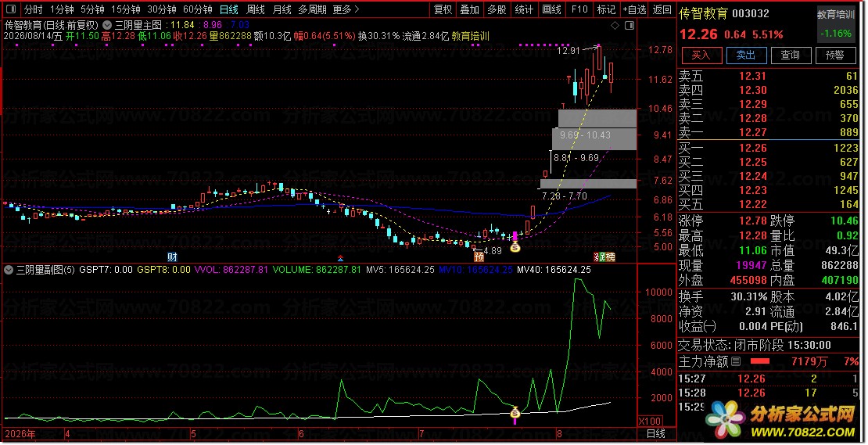The image size is (868, 445).
Task: Switch to 15分钟 chart period
Action: coord(125,9)
